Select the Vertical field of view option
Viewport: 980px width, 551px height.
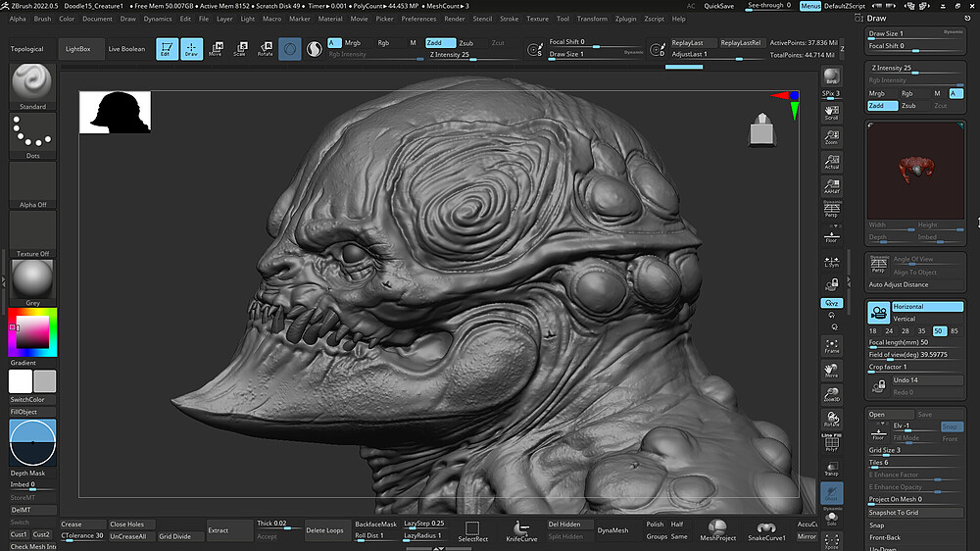tap(927, 319)
